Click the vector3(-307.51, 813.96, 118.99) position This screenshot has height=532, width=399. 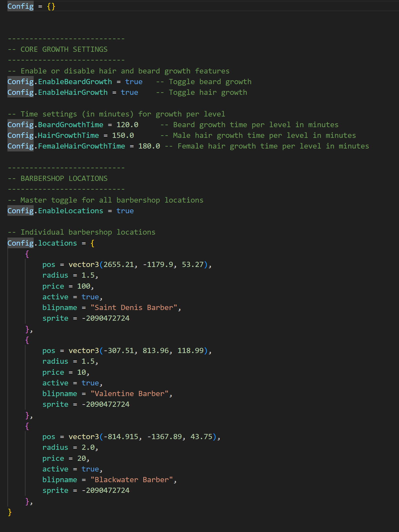[138, 350]
